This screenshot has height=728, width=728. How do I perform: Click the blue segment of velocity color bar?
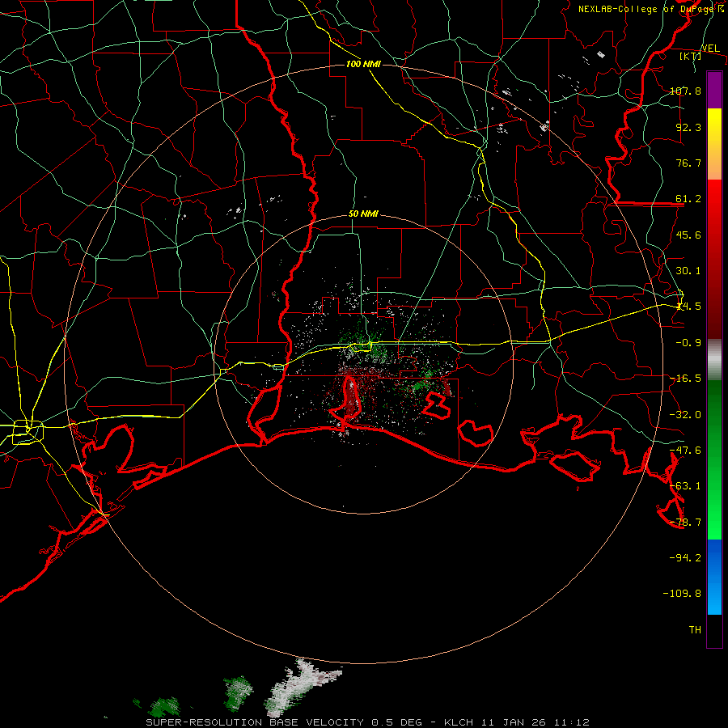714,577
